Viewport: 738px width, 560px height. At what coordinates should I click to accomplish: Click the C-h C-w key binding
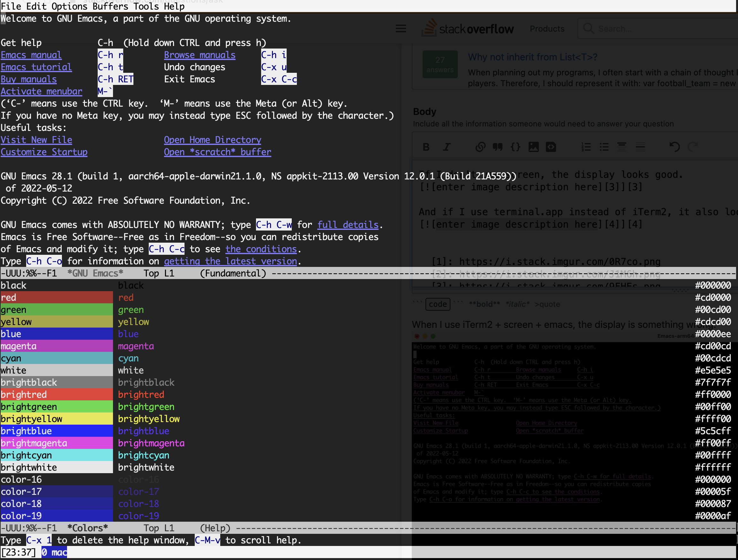[x=274, y=224]
